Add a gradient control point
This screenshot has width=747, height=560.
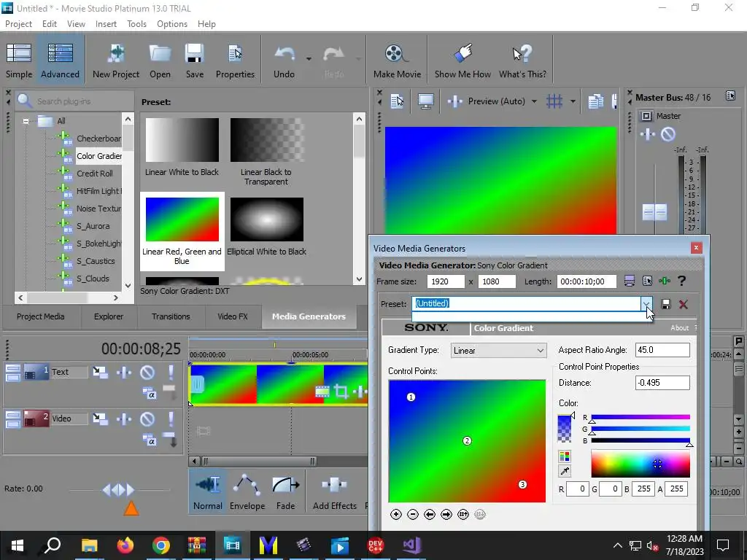396,514
